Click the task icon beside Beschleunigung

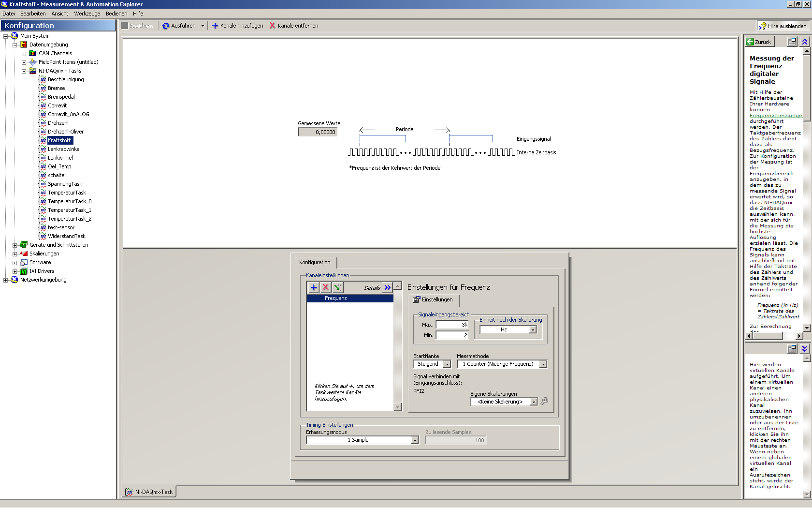pos(43,79)
